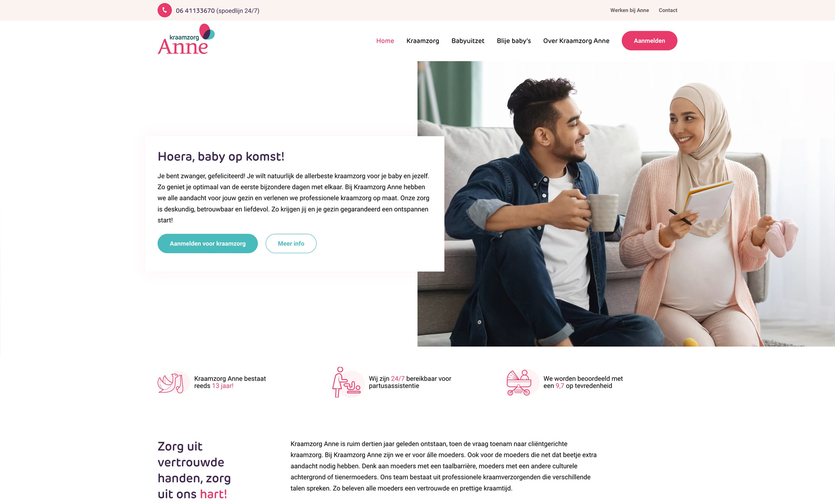Viewport: 835px width, 504px height.
Task: Open the Blije baby's menu item
Action: [513, 41]
